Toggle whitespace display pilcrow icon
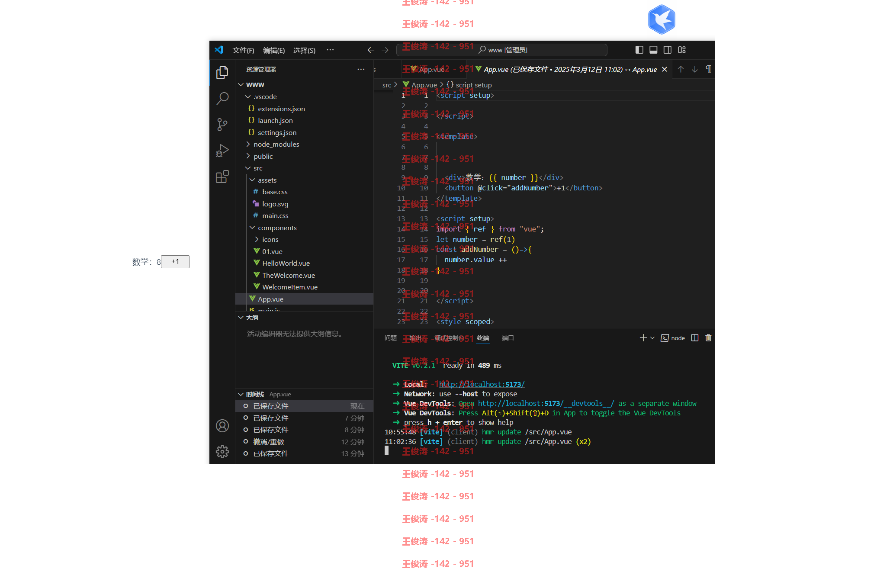 pyautogui.click(x=708, y=69)
